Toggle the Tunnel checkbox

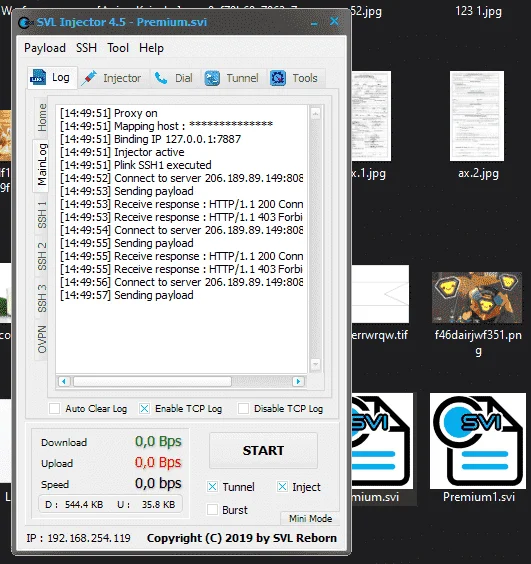[212, 487]
